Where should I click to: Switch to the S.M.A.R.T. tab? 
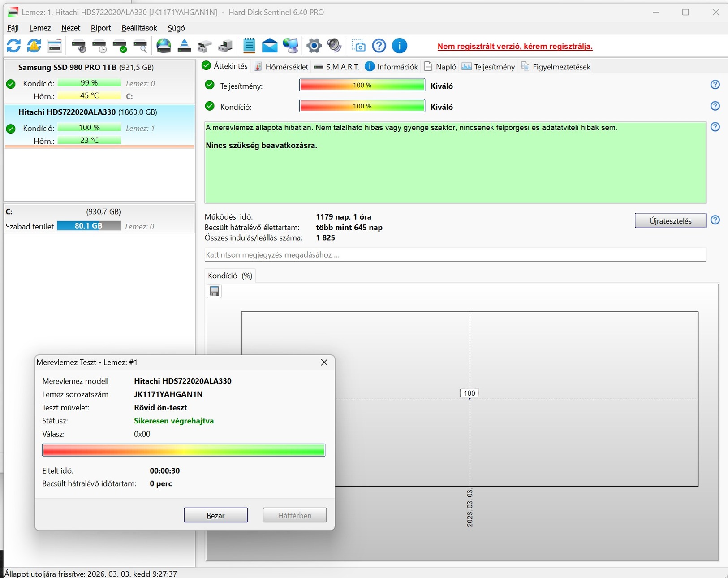(x=337, y=67)
